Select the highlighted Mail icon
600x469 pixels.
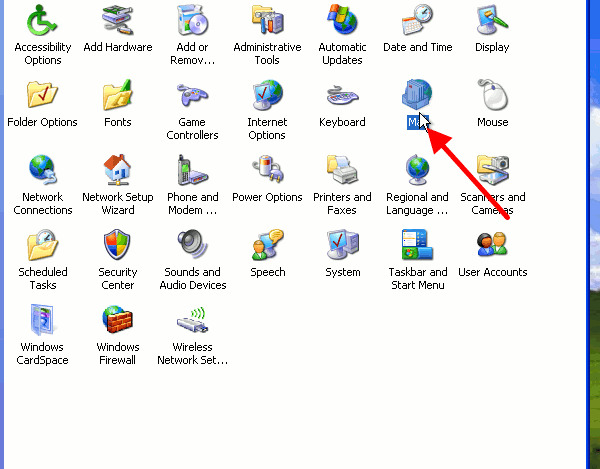[x=417, y=94]
